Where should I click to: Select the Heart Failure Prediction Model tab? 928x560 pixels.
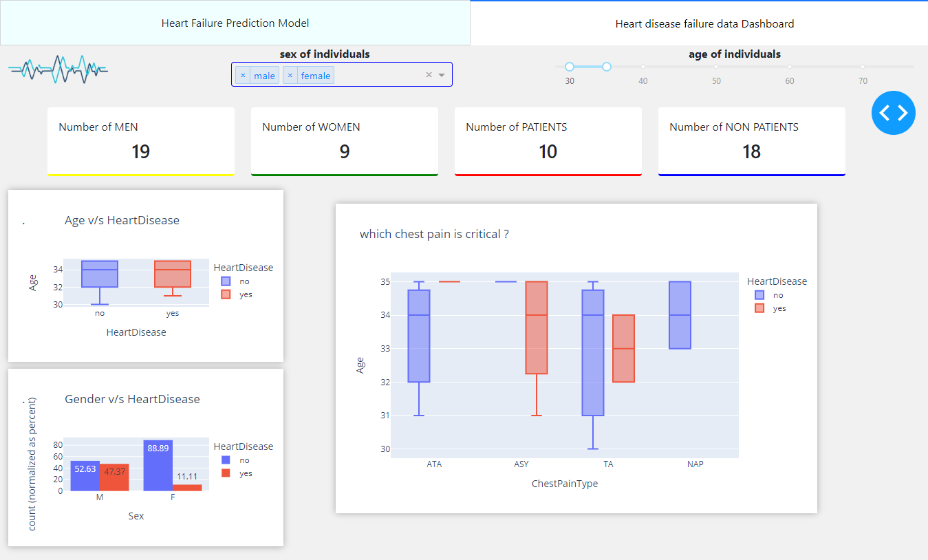click(235, 23)
